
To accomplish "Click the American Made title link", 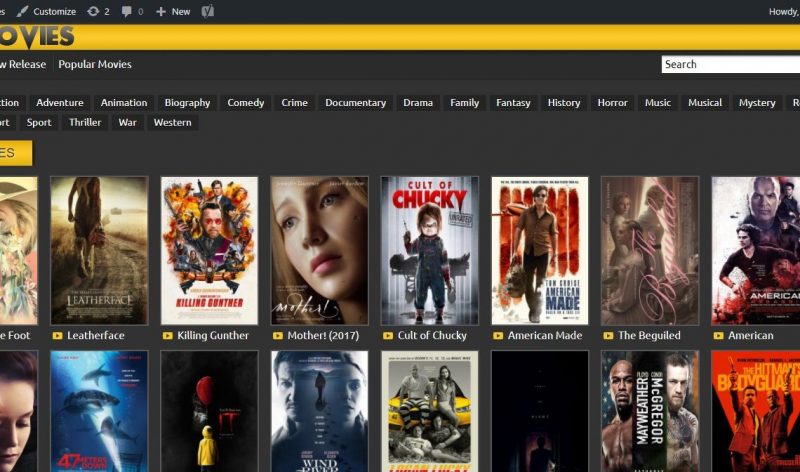I will [545, 336].
